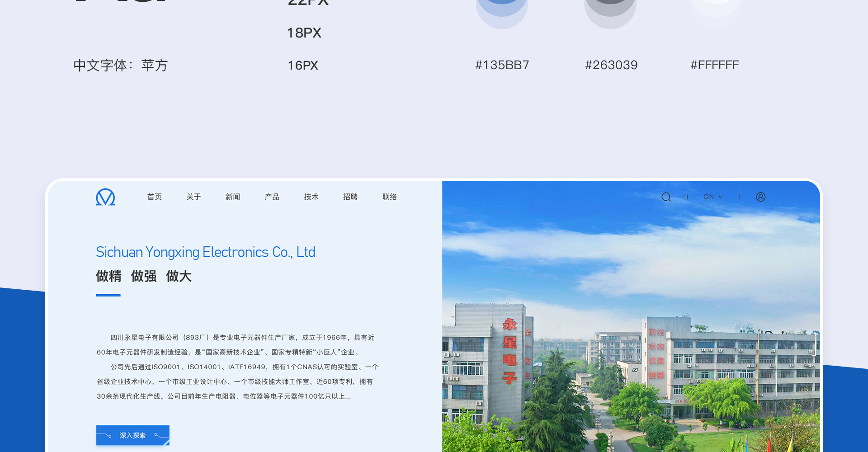Viewport: 868px width, 452px height.
Task: Select the 新闻 menu item
Action: pyautogui.click(x=233, y=197)
